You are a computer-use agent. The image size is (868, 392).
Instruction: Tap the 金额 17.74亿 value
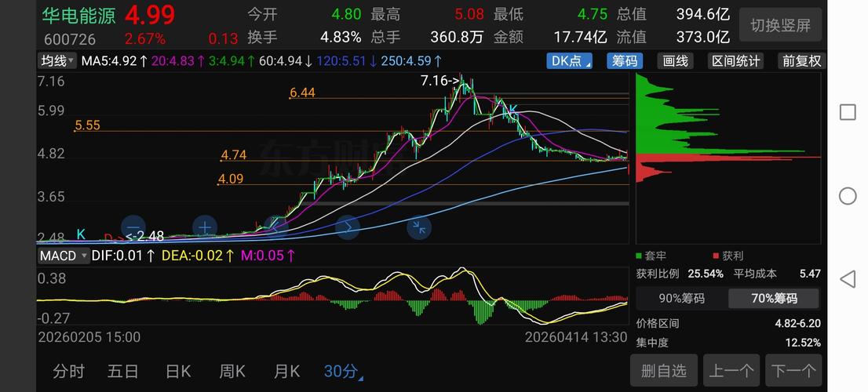pyautogui.click(x=580, y=37)
